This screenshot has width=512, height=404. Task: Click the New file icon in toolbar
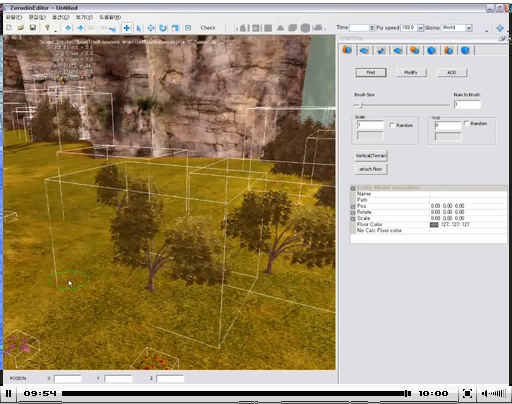coord(9,28)
